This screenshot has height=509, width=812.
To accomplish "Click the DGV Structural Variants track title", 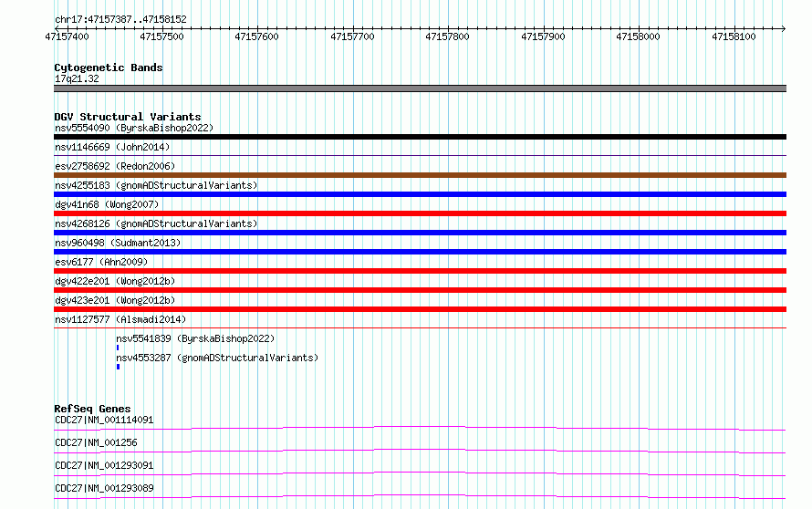I will pyautogui.click(x=128, y=117).
